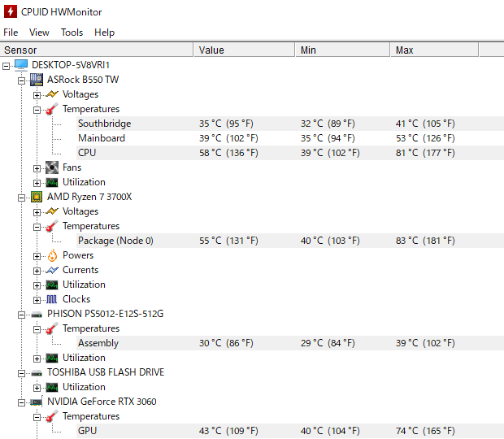Click the AMD Ryzen 7 3700X chip icon

(x=37, y=197)
